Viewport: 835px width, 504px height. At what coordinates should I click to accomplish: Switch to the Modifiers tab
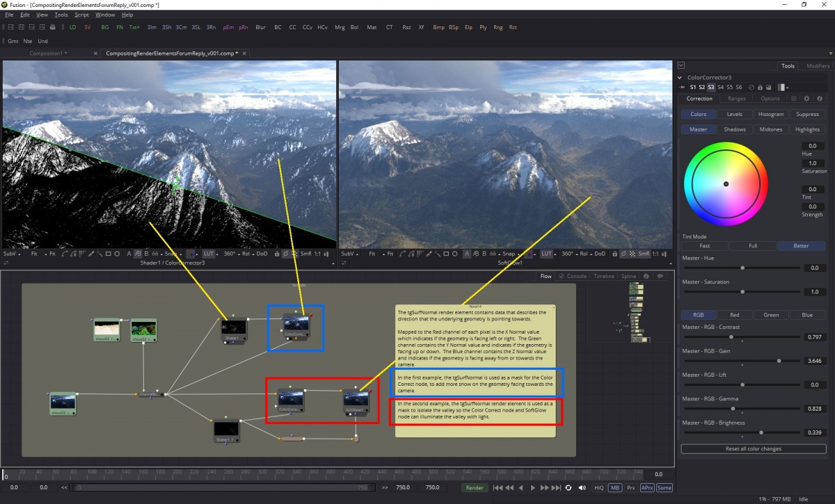click(x=818, y=66)
